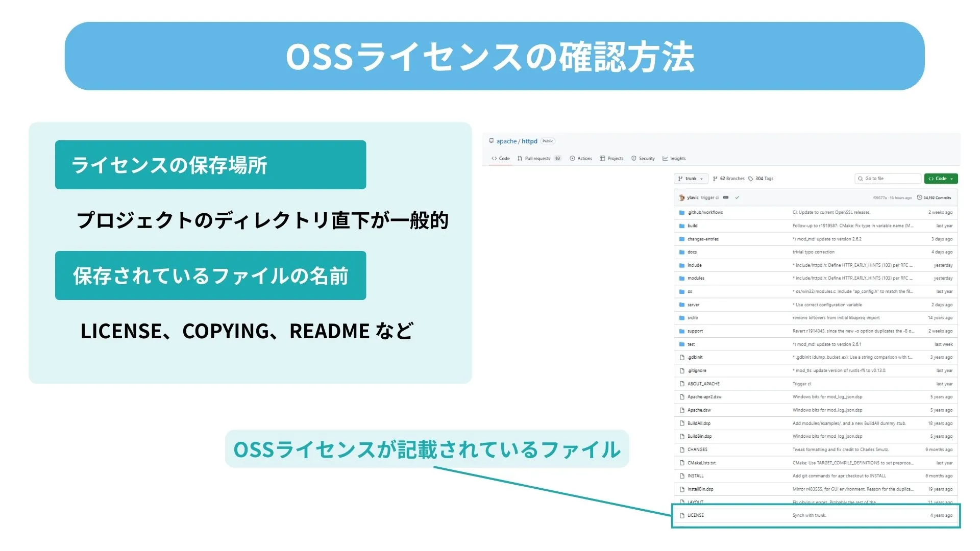The height and width of the screenshot is (551, 980).
Task: Open the trunk branch dropdown
Action: (691, 179)
